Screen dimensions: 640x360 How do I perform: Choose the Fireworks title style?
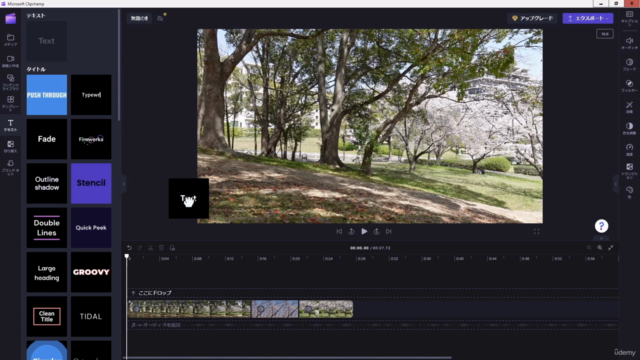coord(91,139)
